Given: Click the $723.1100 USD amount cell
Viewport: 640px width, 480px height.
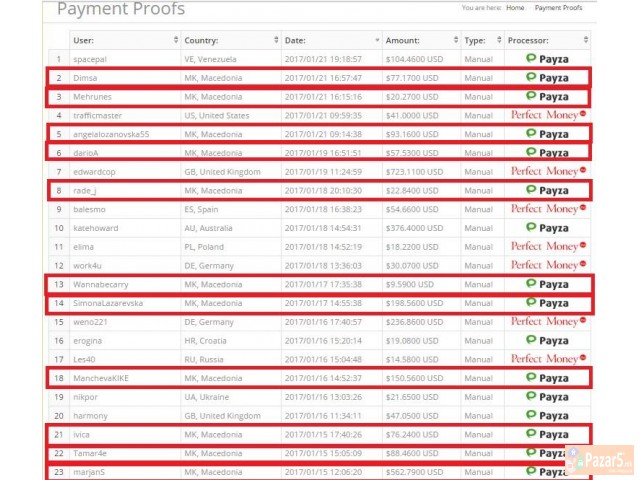Looking at the screenshot, I should point(415,171).
